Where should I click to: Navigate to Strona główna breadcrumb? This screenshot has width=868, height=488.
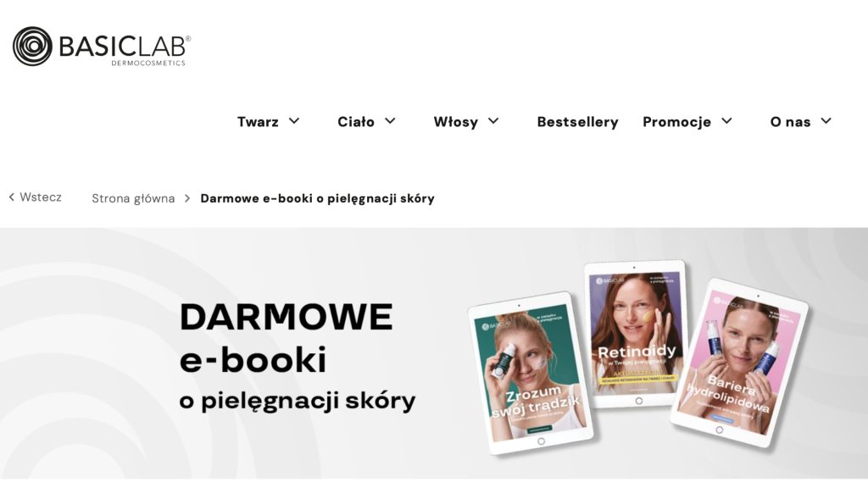pos(133,198)
